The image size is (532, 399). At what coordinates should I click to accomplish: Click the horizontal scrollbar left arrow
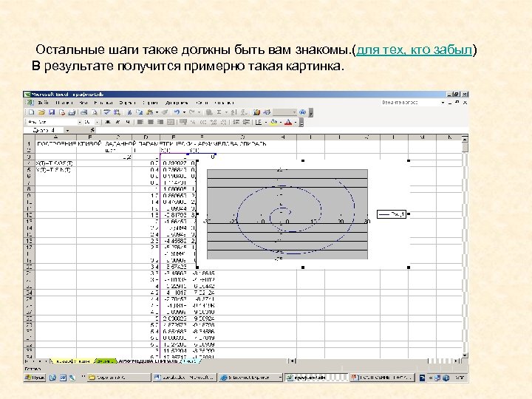tap(292, 361)
